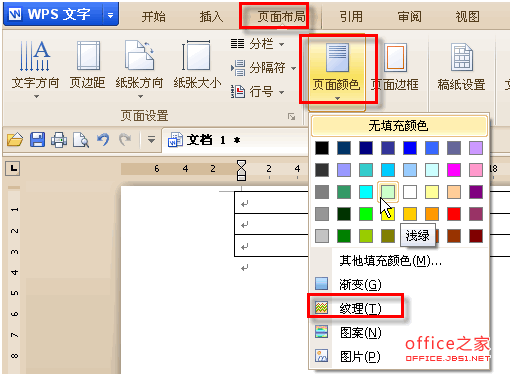Pick the light yellow swatch
Screen dimensions: 513x377
click(432, 192)
